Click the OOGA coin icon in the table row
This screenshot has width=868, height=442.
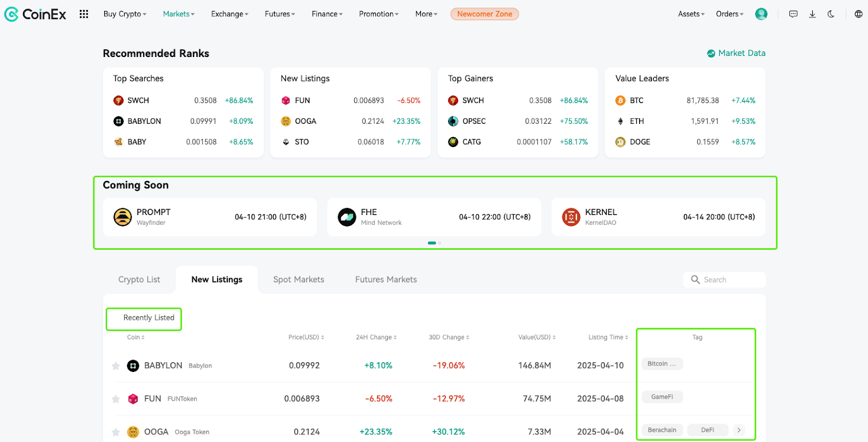[133, 432]
